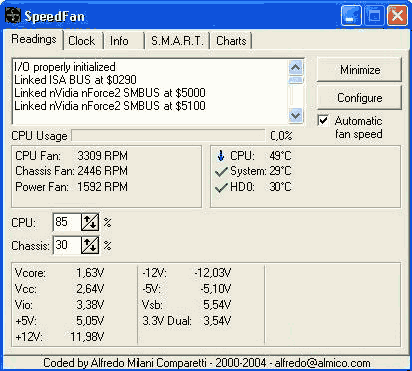412x371 pixels.
Task: Select log line ending with $5000
Action: pos(110,93)
